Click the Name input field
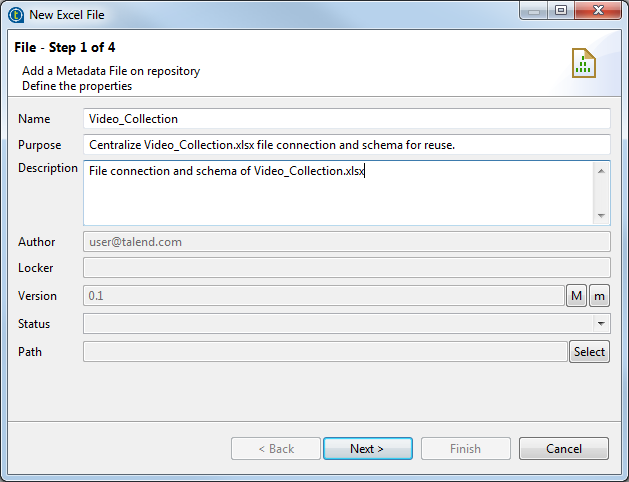 point(346,119)
